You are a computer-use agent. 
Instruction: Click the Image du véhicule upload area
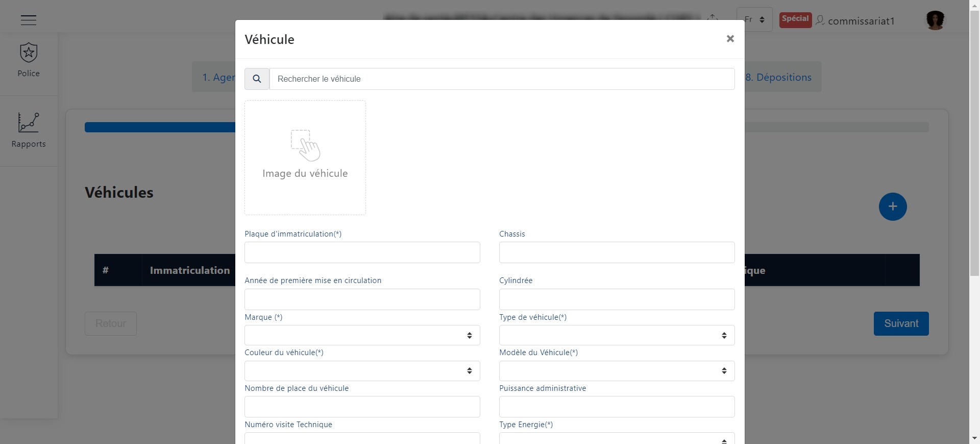(x=305, y=157)
